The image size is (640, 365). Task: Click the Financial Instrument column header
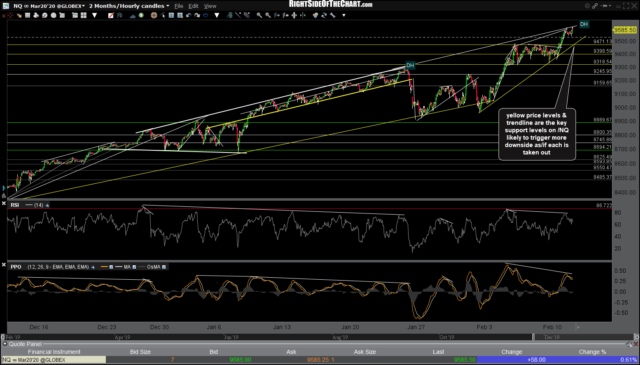(54, 352)
